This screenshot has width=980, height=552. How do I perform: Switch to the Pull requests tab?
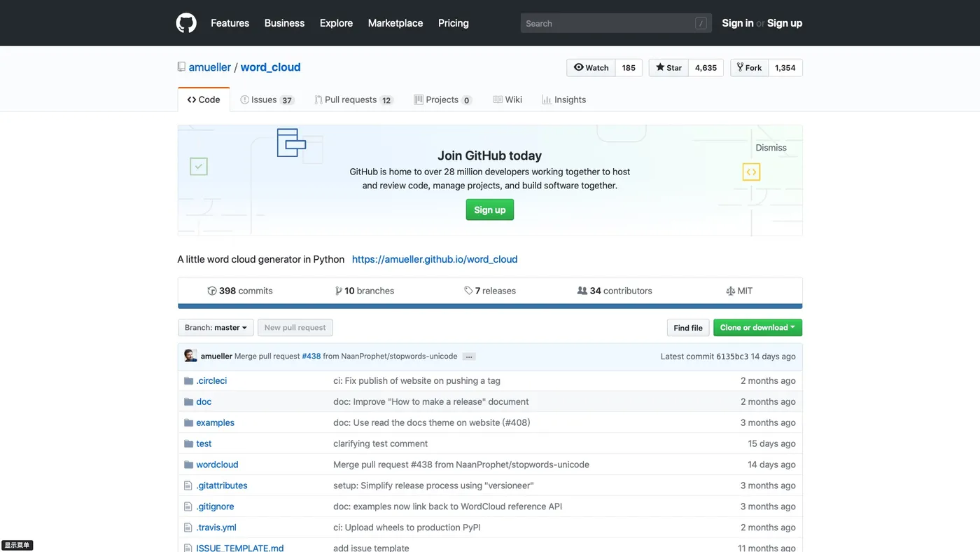[354, 99]
